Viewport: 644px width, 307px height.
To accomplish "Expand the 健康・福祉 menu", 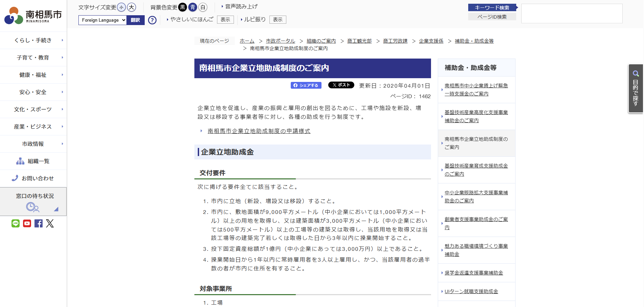I will (33, 75).
